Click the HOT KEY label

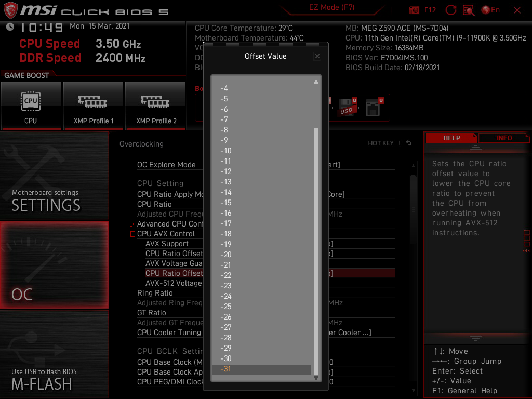381,143
